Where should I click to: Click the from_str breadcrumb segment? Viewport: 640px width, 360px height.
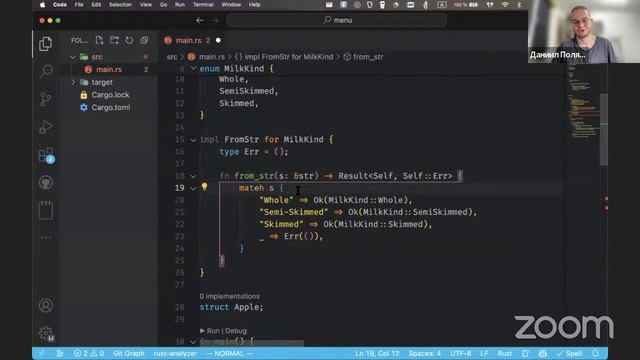pos(363,57)
